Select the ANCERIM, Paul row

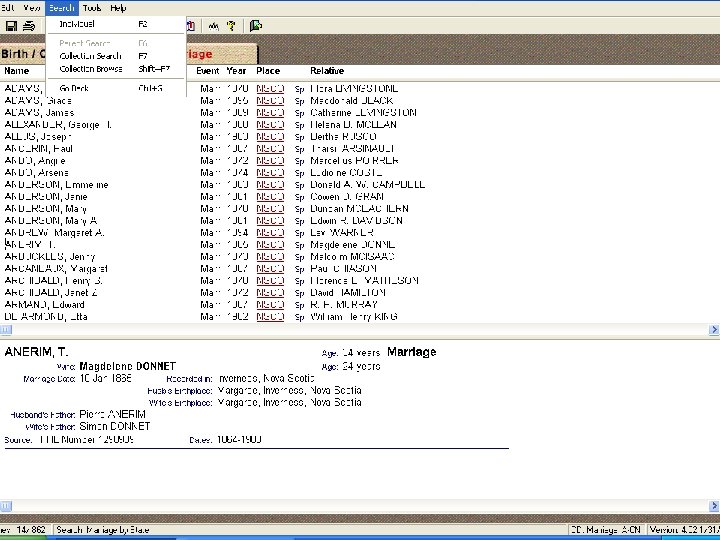pos(39,149)
